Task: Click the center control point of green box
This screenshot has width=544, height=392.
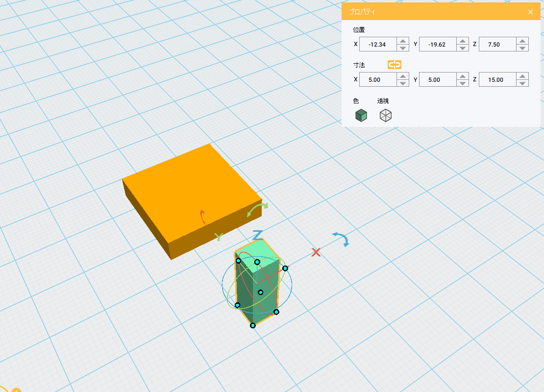Action: 261,292
